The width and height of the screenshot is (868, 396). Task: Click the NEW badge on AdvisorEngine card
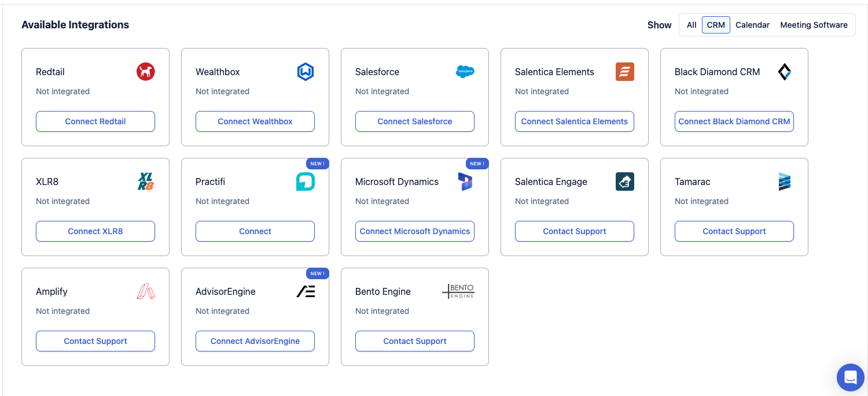[x=317, y=273]
